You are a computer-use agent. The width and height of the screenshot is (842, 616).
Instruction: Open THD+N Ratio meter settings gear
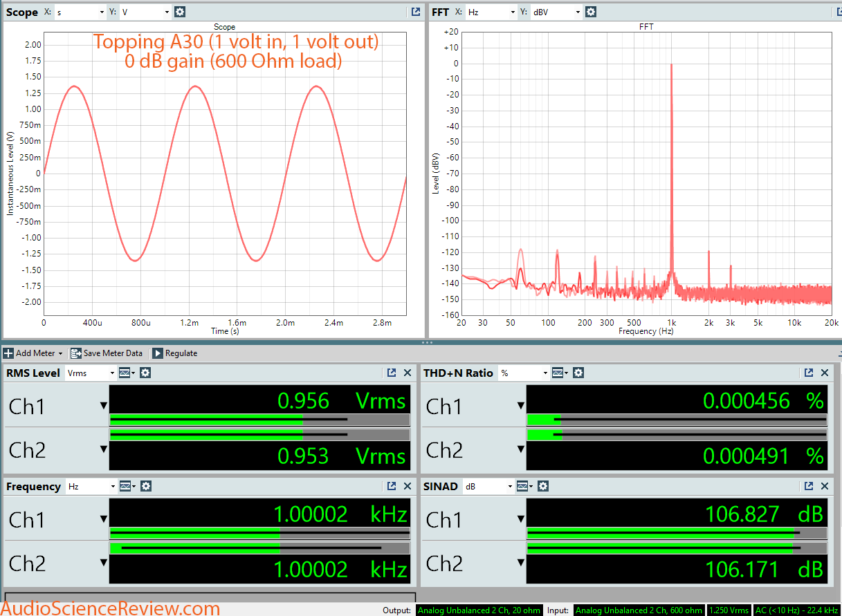[578, 373]
